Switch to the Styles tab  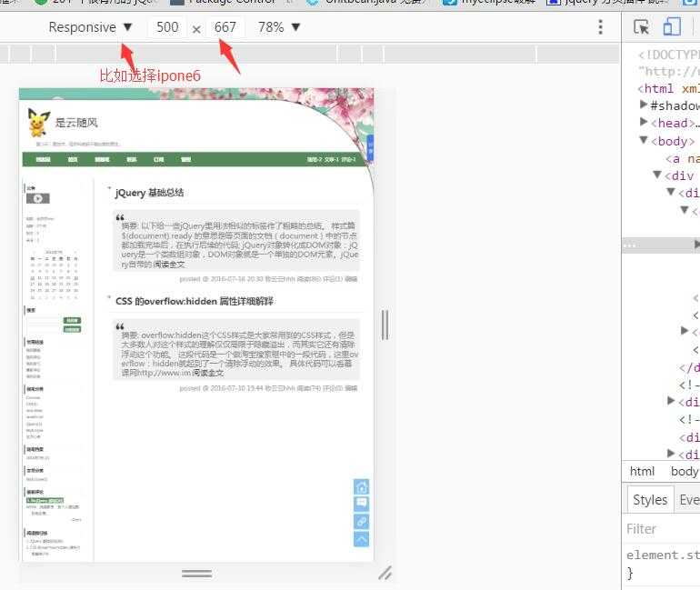point(650,500)
